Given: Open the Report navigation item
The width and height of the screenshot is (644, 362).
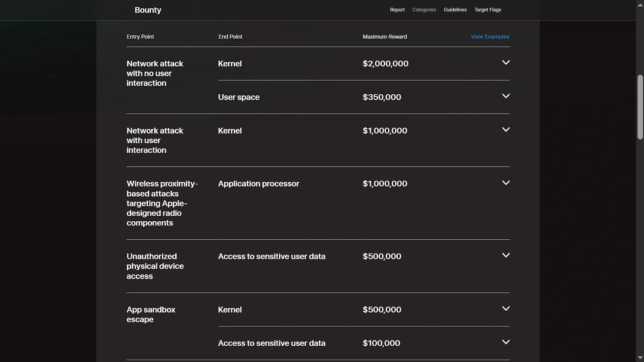Looking at the screenshot, I should (397, 10).
